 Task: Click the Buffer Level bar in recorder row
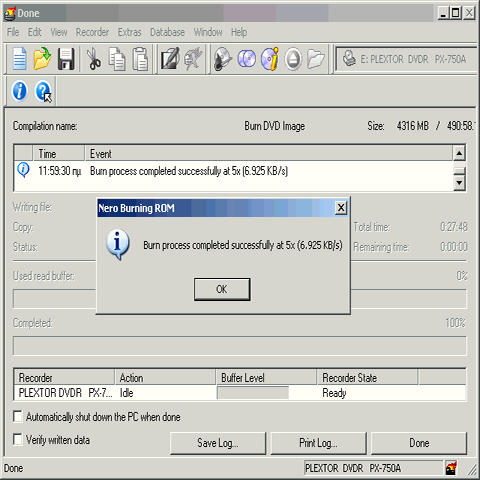[253, 393]
